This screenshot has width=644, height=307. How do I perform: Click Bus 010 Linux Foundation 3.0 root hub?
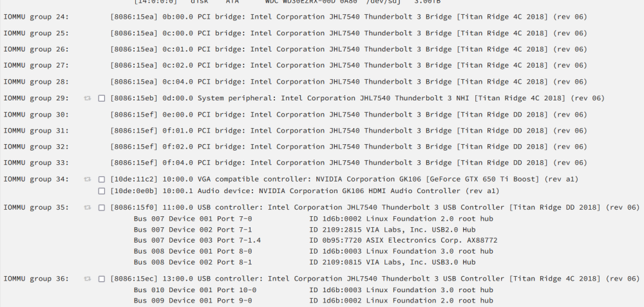(314, 290)
